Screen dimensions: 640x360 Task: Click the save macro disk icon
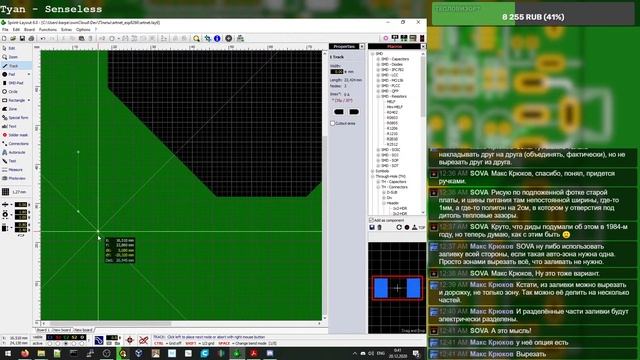[372, 227]
